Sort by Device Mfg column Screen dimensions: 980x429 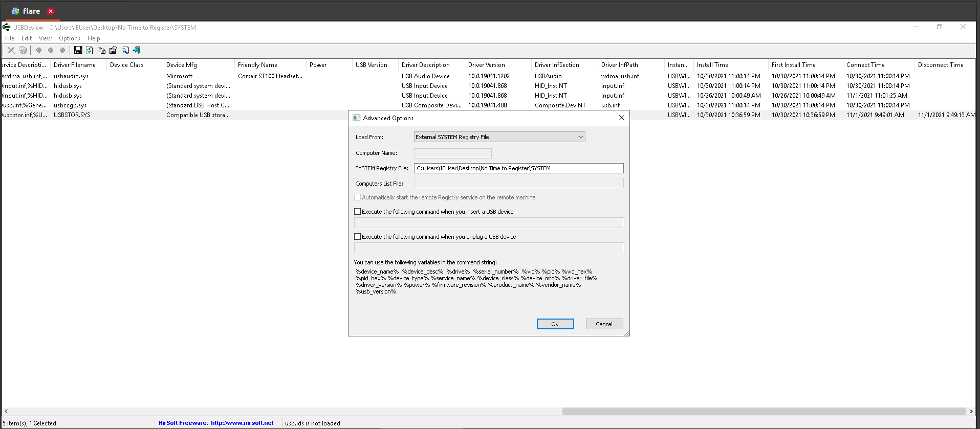click(199, 65)
